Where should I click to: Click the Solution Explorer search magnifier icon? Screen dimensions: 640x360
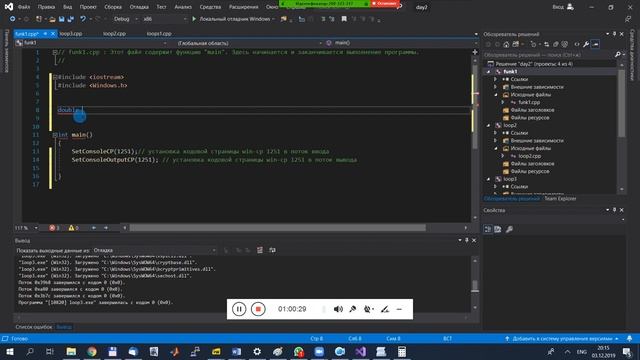coord(618,54)
